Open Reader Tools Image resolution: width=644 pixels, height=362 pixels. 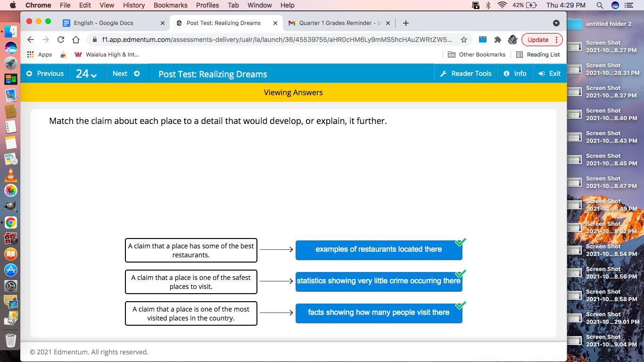[x=466, y=74]
